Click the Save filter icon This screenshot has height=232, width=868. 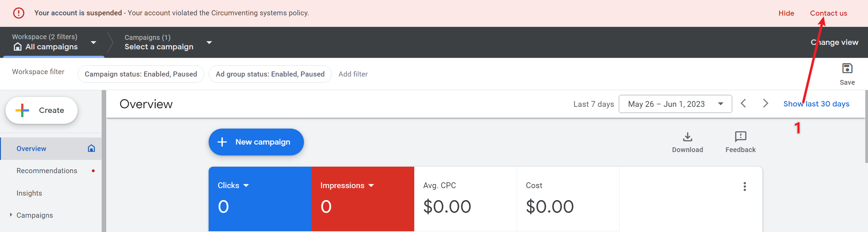[x=847, y=69]
